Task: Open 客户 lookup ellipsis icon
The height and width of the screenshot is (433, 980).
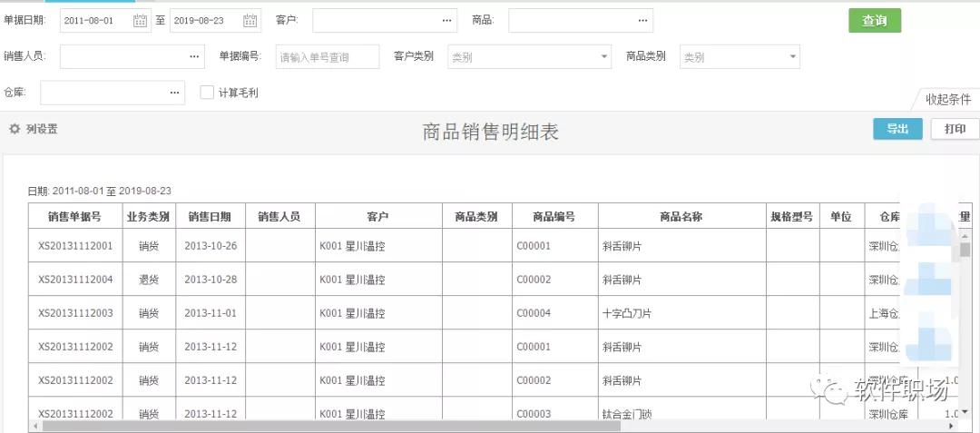Action: click(x=446, y=21)
